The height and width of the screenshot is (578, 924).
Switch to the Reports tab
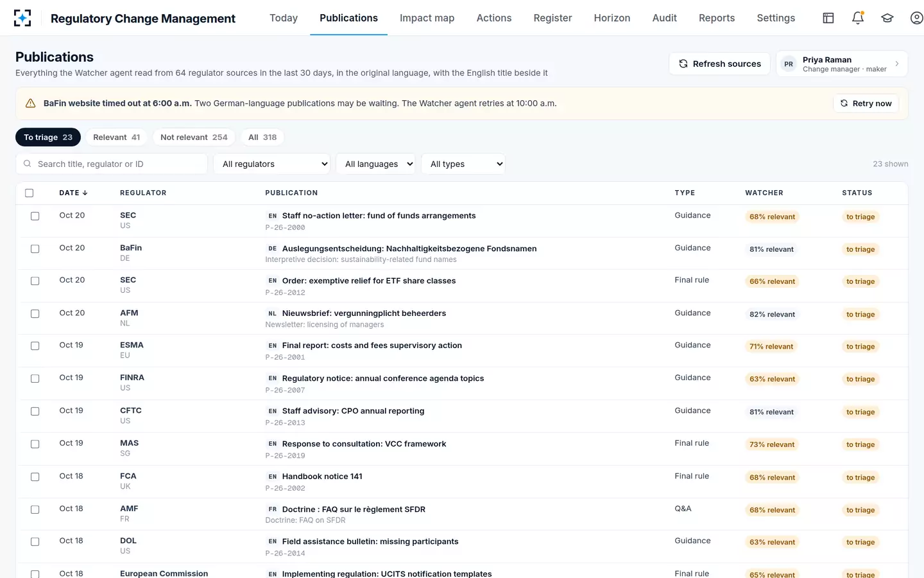pos(717,18)
